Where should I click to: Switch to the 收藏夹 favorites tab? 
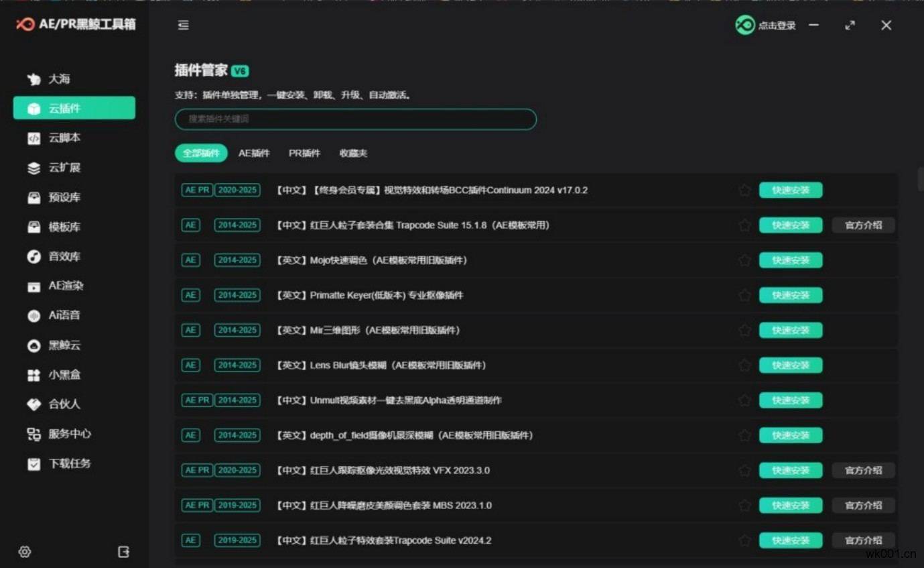pyautogui.click(x=353, y=154)
